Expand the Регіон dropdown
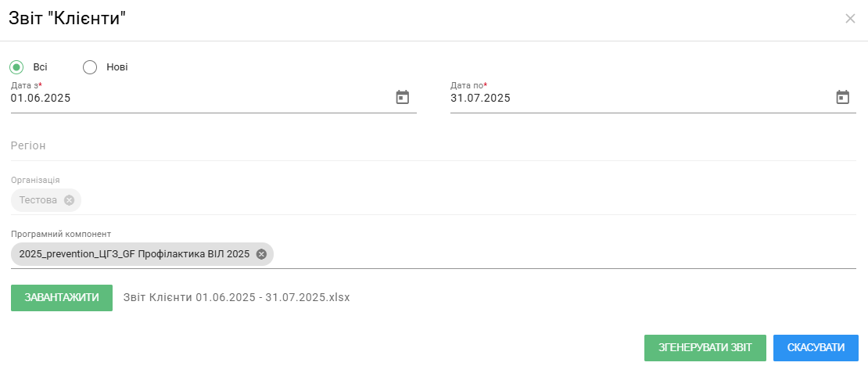 point(433,146)
